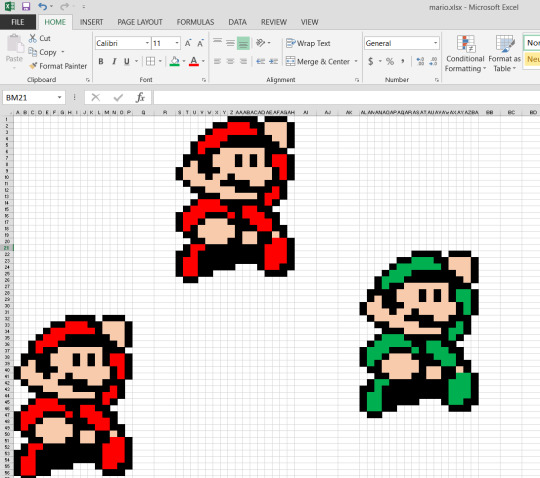Click the Borders icon
Viewport: 540px width, 478px height.
[150, 61]
